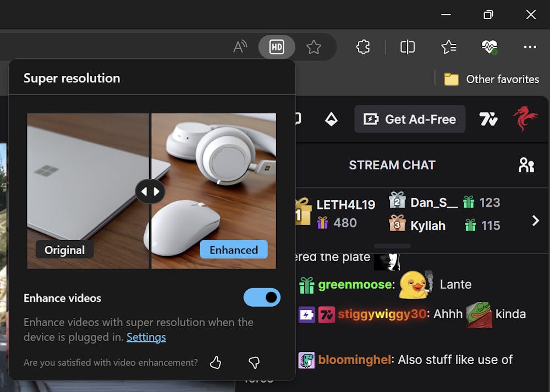Expand gift leaderboard with right chevron

[x=535, y=220]
